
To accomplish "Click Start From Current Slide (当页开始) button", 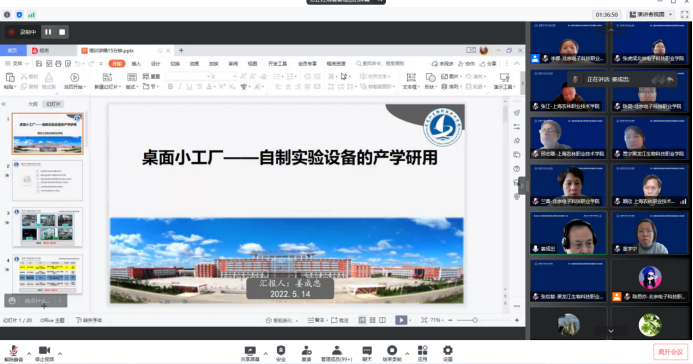I will click(74, 81).
